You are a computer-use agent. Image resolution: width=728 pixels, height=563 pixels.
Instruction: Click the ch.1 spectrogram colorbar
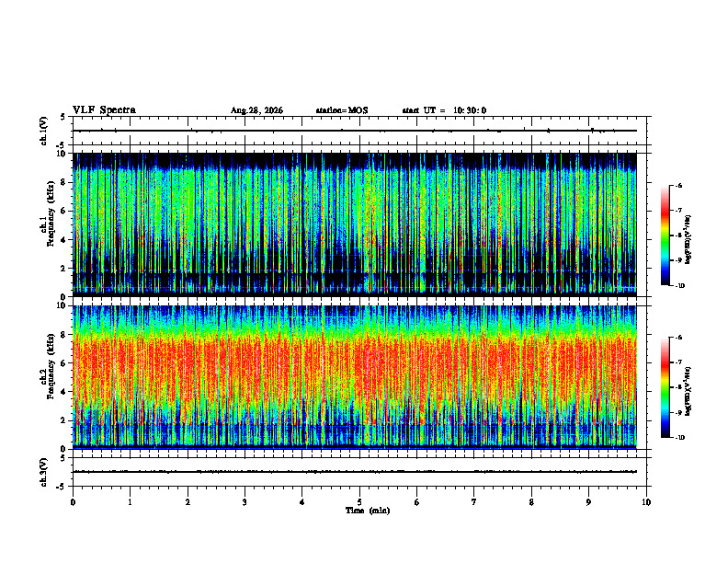(x=665, y=236)
